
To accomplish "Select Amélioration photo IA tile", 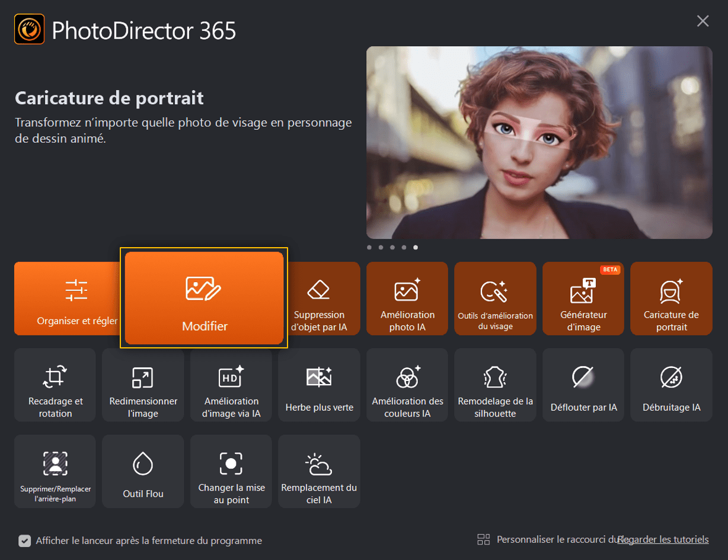I will pos(407,299).
